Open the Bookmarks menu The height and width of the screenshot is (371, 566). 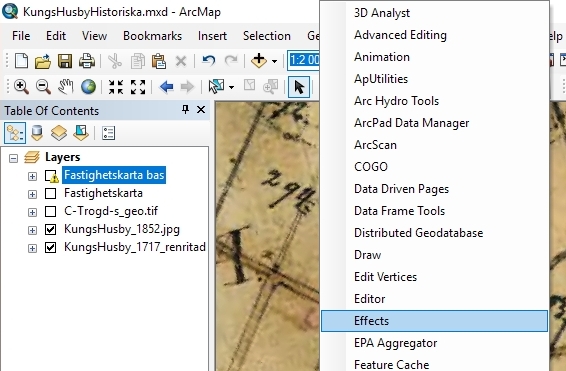152,36
